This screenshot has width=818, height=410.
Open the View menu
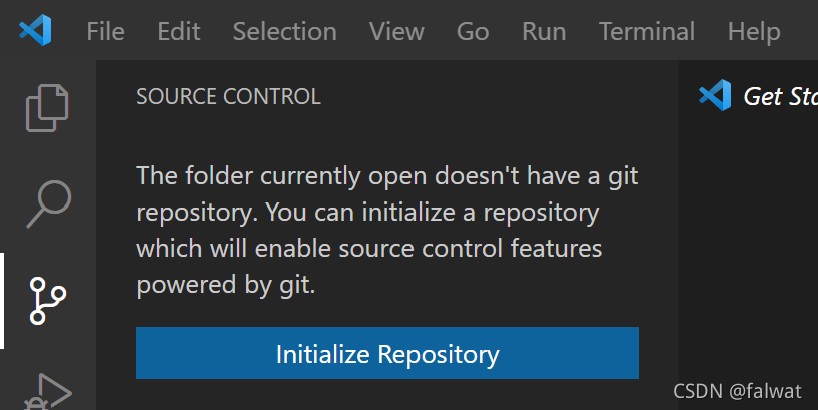tap(396, 31)
